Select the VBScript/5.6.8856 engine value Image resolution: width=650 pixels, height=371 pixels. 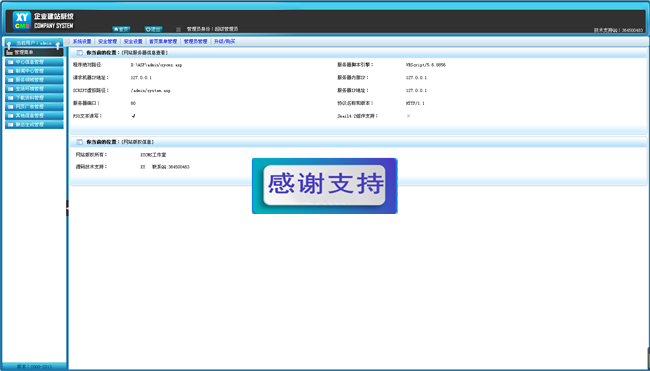click(x=426, y=65)
